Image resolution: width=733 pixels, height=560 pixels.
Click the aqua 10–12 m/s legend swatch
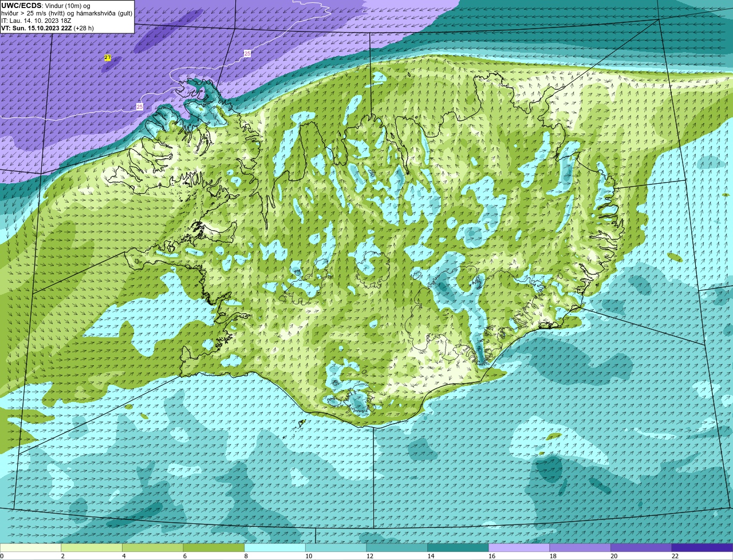[336, 547]
